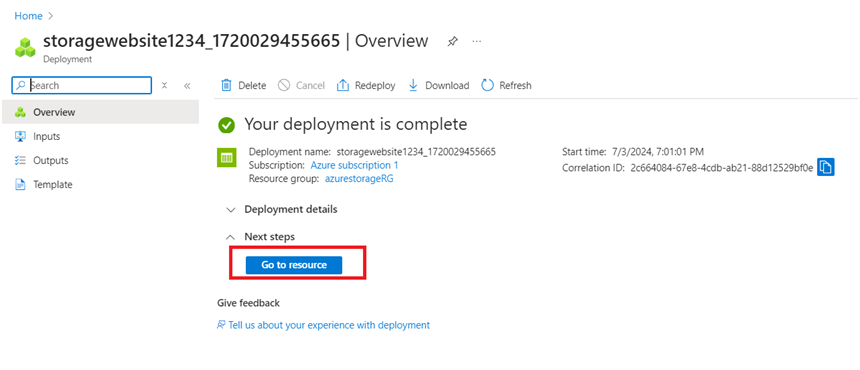Open Tell us about your experience link
Viewport: 860px width, 370px height.
(329, 325)
